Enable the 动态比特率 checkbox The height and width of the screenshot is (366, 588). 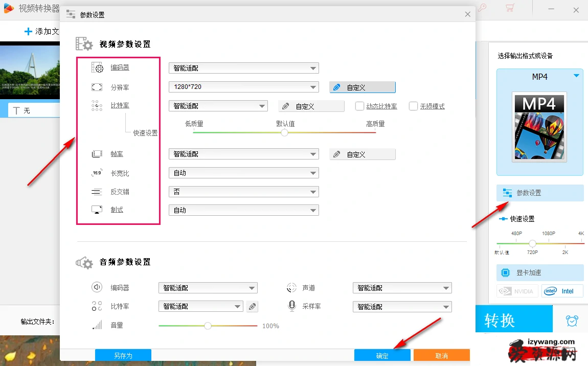359,106
